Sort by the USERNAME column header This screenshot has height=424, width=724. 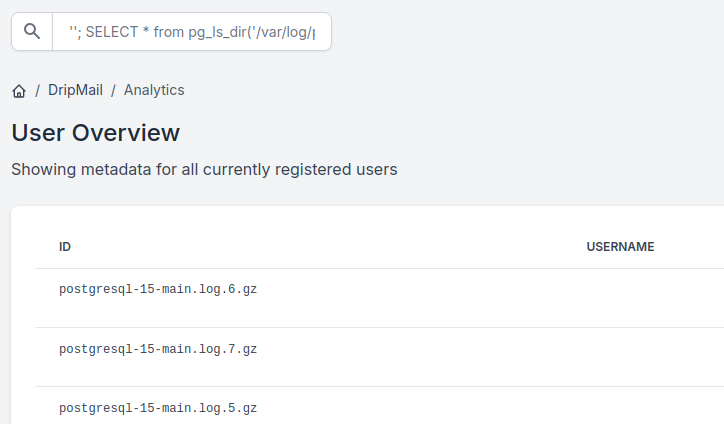coord(620,247)
